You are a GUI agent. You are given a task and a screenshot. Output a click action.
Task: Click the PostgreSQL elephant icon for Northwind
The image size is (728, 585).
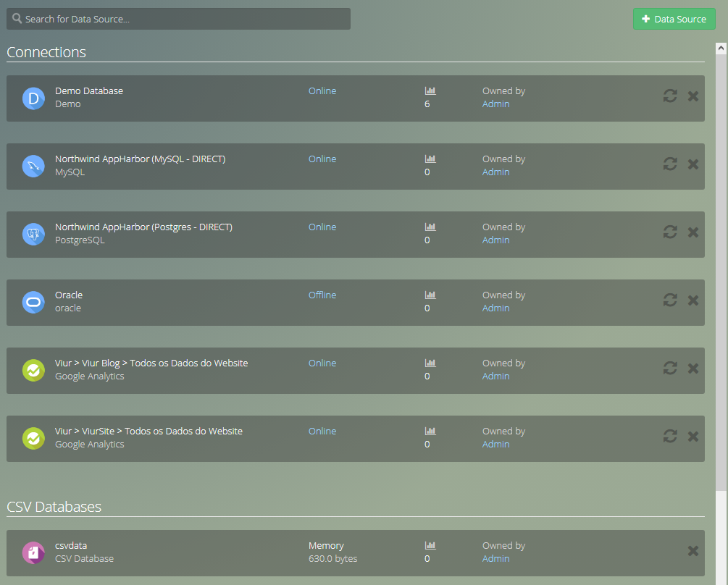(x=33, y=235)
